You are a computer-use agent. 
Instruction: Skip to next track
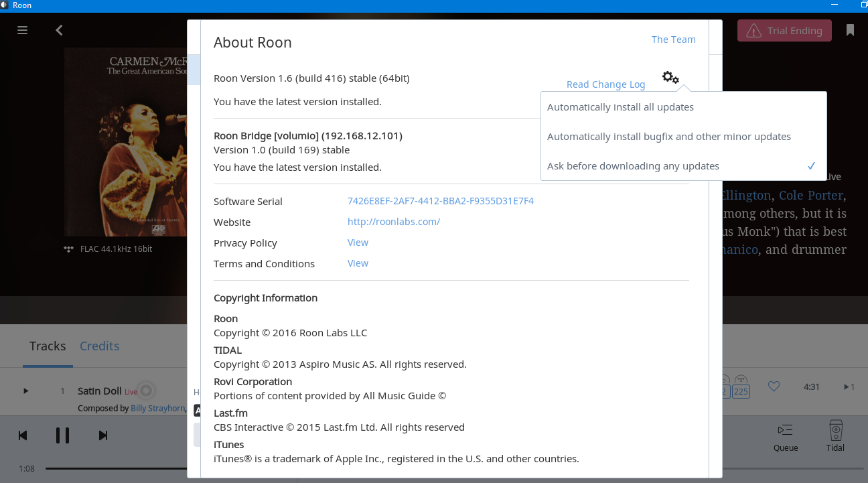tap(103, 435)
